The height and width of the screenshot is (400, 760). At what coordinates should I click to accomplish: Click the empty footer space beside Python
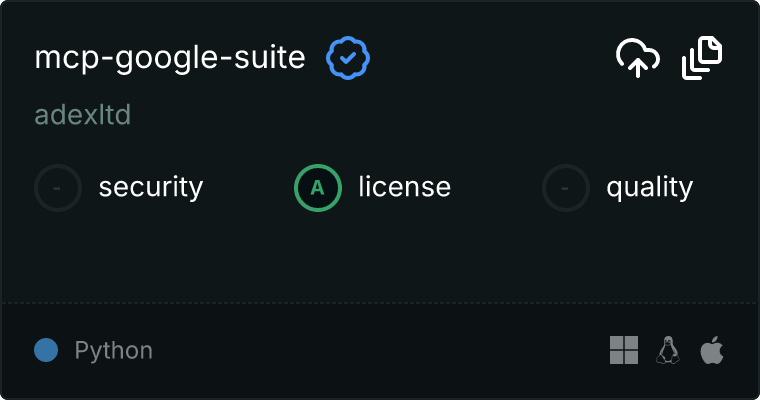[x=380, y=350]
